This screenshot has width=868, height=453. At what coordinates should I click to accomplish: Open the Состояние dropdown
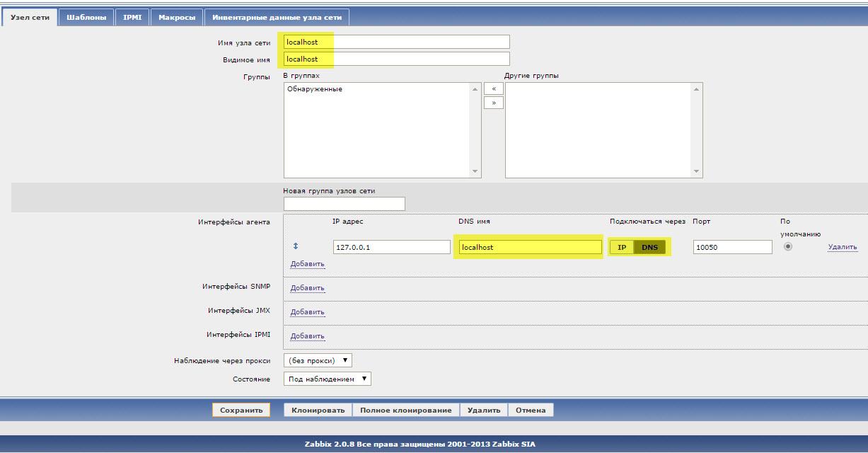[327, 379]
